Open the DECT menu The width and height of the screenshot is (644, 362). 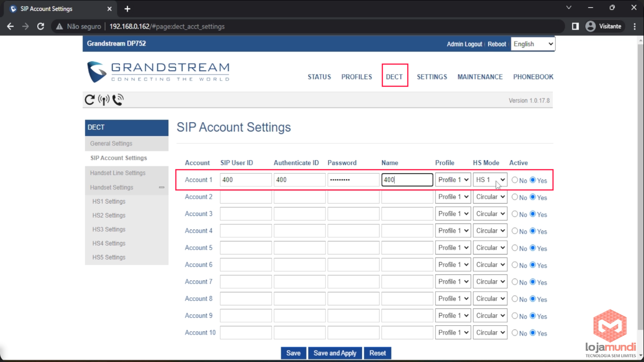(x=394, y=77)
